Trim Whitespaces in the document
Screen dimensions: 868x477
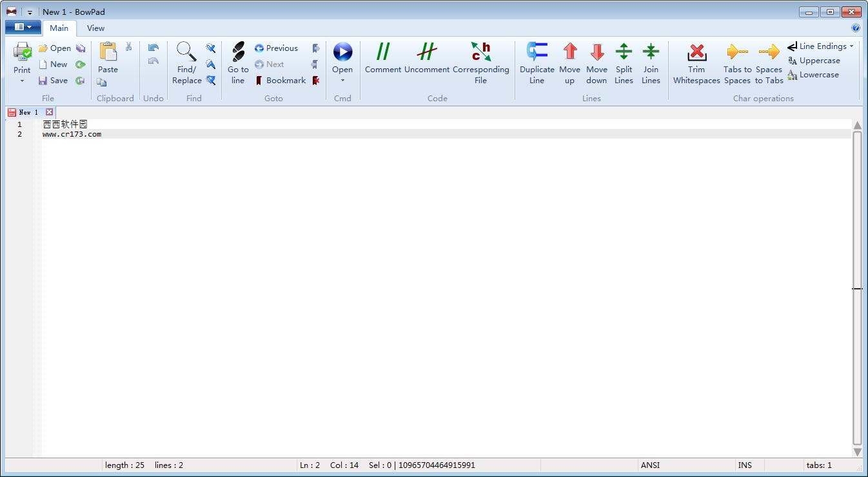point(696,52)
